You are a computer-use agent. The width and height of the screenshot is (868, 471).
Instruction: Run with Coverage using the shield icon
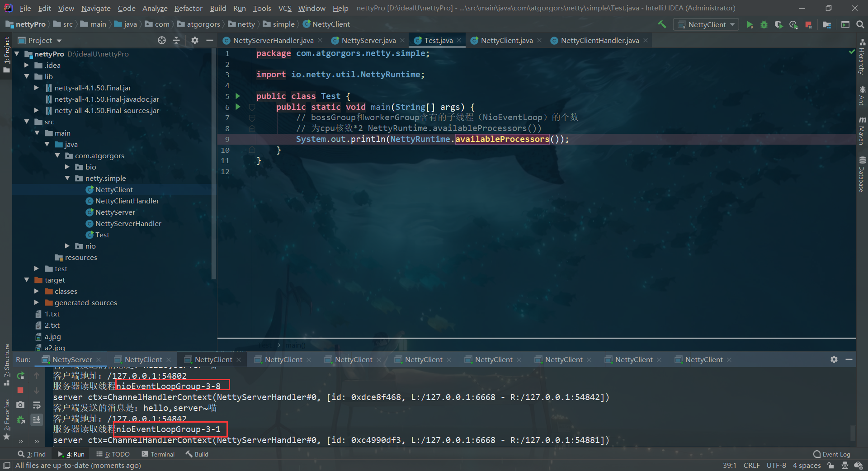pyautogui.click(x=778, y=24)
